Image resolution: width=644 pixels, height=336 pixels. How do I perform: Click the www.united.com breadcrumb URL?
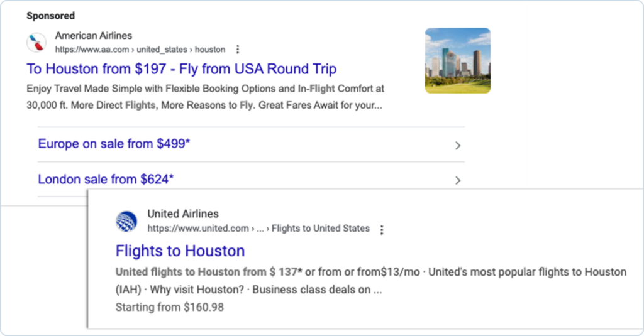(x=198, y=229)
